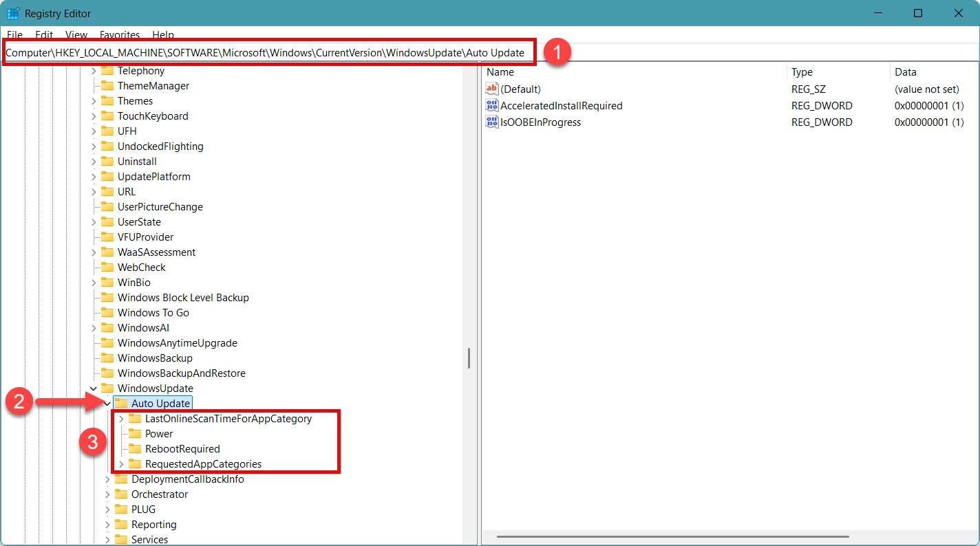Click the "(value not set)" data cell

click(x=927, y=89)
